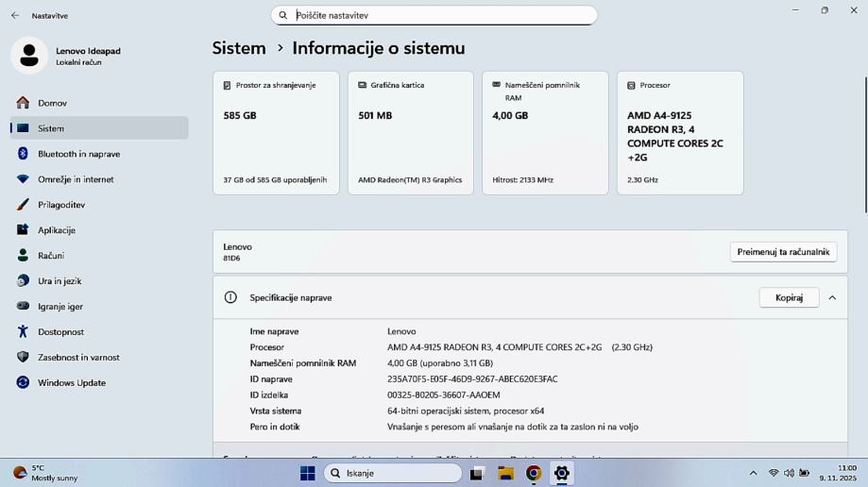Click the Specifikacije naprave info icon
This screenshot has width=868, height=487.
[230, 297]
